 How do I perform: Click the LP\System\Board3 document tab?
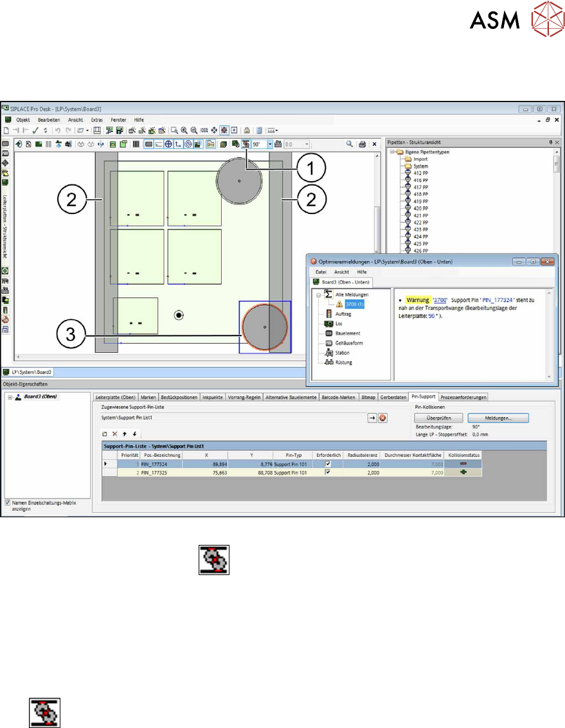click(28, 373)
